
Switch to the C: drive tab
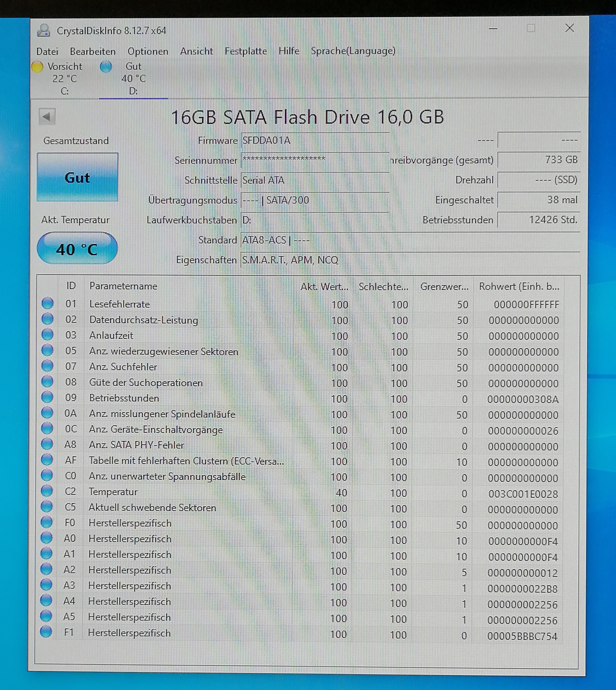(64, 79)
